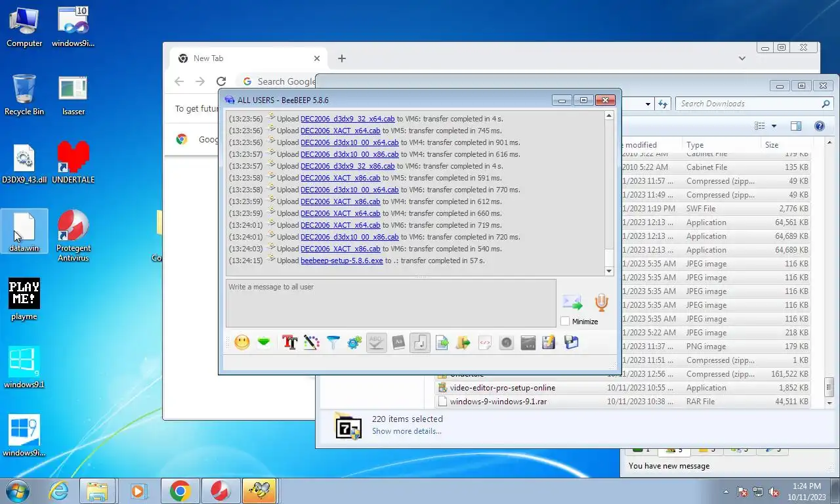Screen dimensions: 840x504
Task: Click the message box 'Write a message to all user'
Action: point(391,303)
